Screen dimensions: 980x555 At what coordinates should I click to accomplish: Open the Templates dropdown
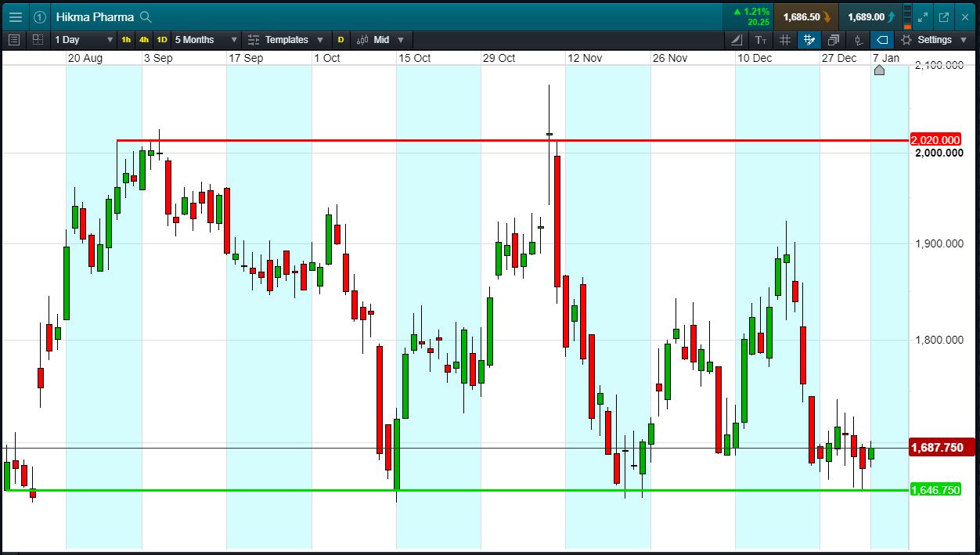tap(286, 40)
